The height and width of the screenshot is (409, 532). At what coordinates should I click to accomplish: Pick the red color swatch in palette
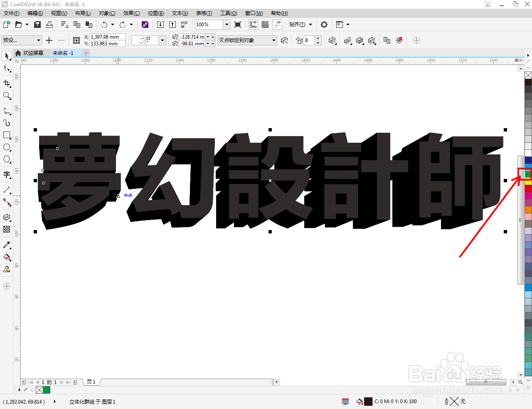pyautogui.click(x=528, y=188)
